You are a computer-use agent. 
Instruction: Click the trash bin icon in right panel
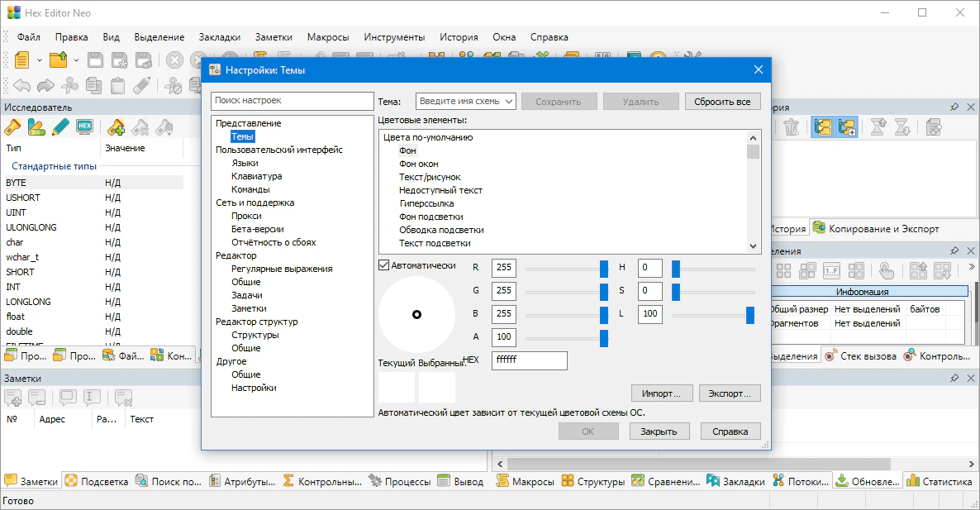coord(792,127)
